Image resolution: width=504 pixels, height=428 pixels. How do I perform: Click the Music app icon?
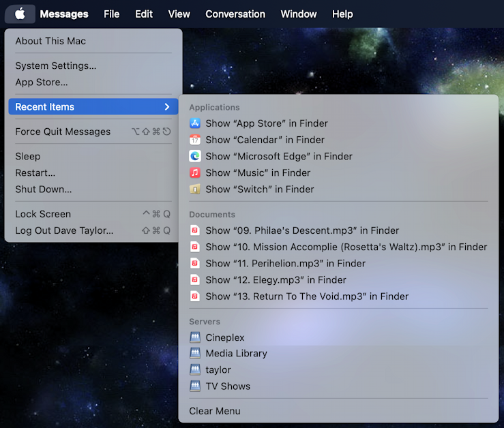tap(195, 172)
